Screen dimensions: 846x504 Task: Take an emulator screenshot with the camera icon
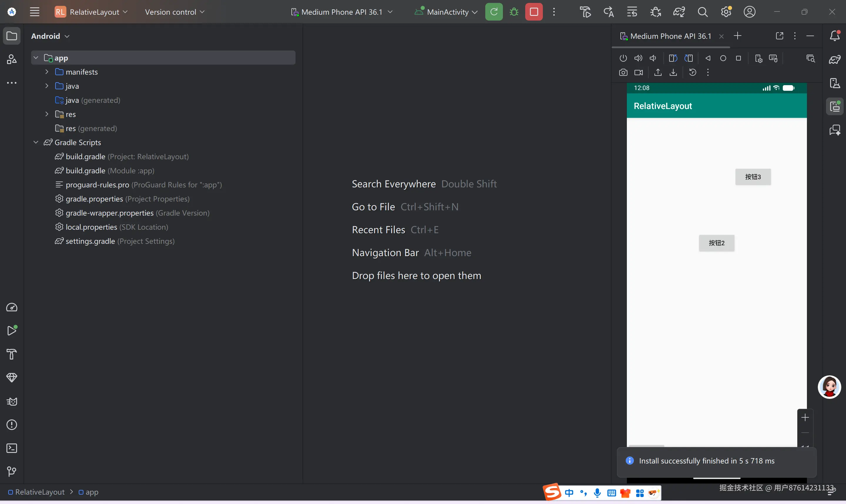(x=623, y=72)
